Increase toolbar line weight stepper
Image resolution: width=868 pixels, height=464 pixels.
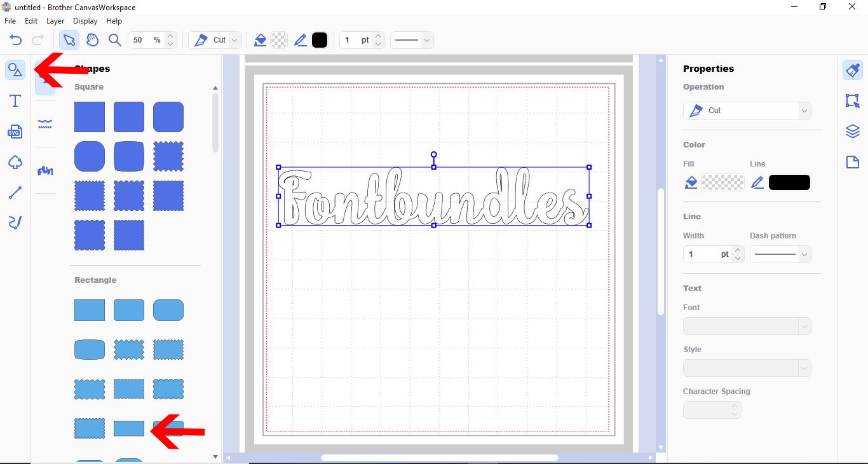[378, 36]
